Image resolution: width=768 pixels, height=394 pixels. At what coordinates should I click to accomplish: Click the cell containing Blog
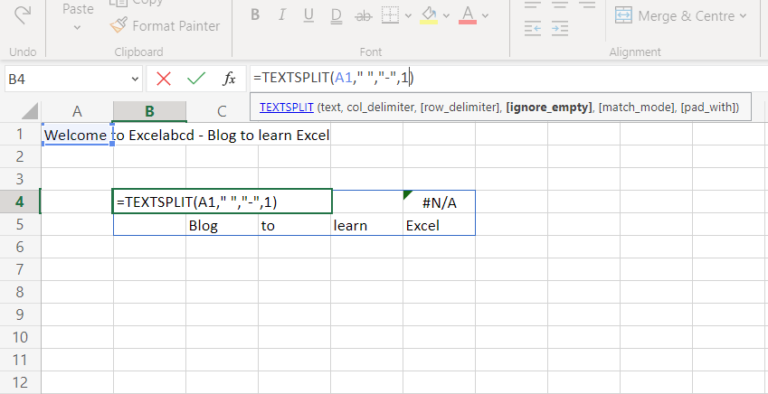[222, 224]
